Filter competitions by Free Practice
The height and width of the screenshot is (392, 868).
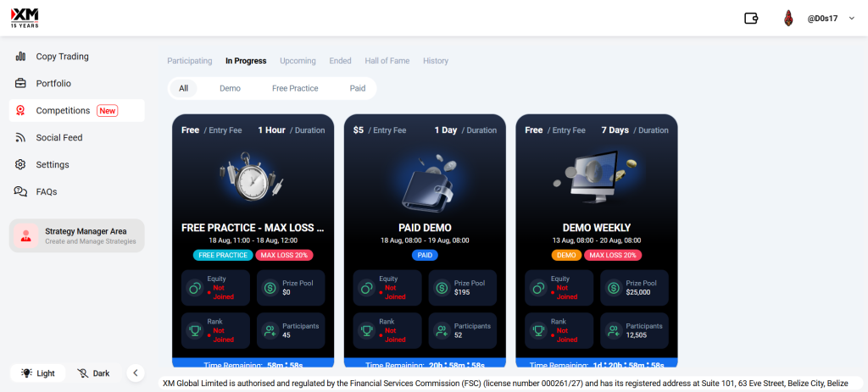[x=295, y=88]
